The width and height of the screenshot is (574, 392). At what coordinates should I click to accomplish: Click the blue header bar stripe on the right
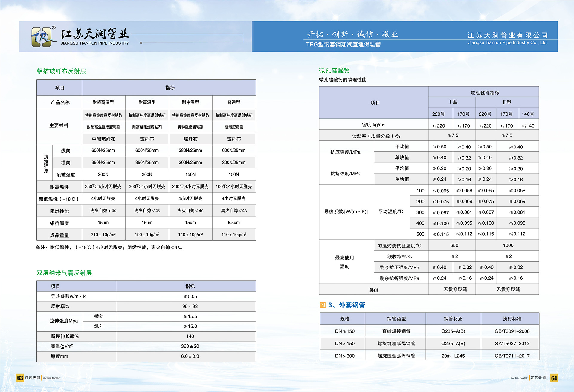(x=405, y=36)
